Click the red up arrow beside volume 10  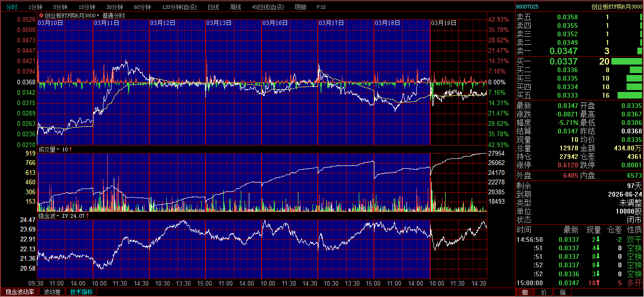[x=71, y=149]
